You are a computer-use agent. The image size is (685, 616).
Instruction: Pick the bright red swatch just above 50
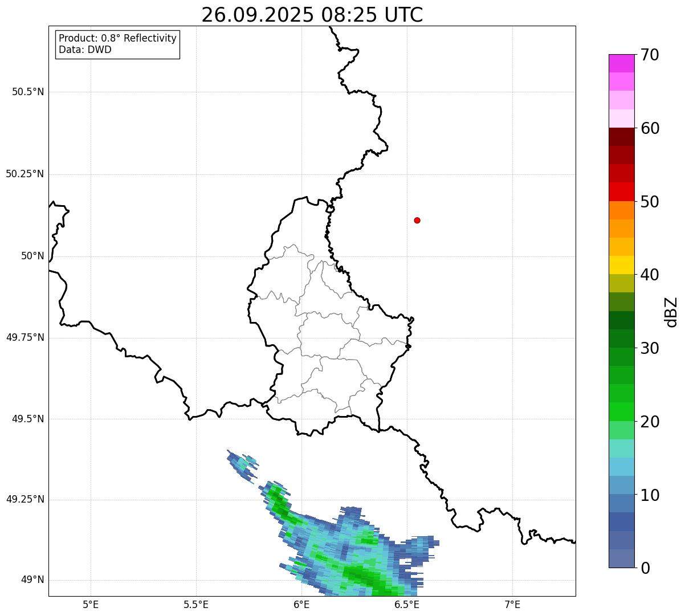[x=621, y=192]
